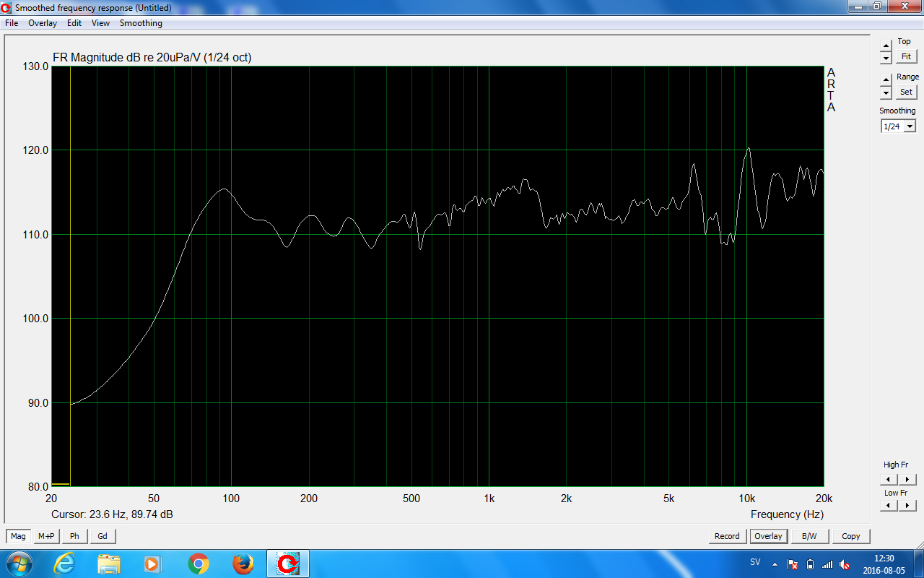924x578 pixels.
Task: Select the ARTA taskbar button
Action: click(288, 564)
